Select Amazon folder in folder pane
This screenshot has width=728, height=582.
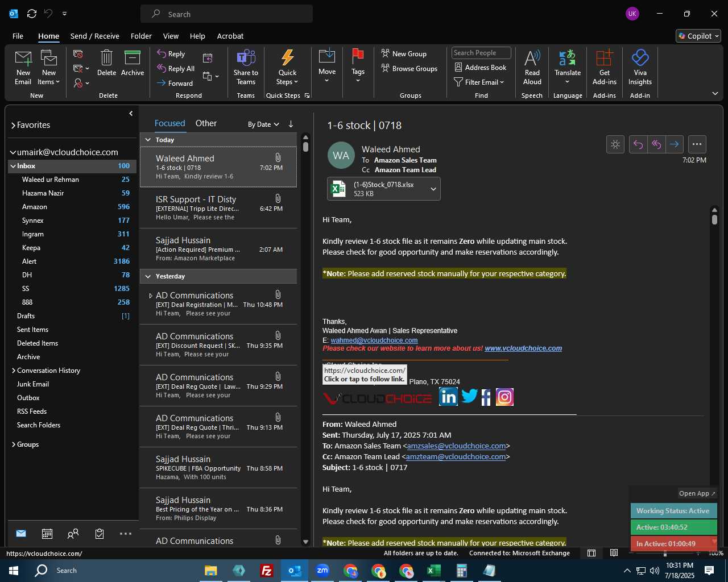(x=71, y=207)
